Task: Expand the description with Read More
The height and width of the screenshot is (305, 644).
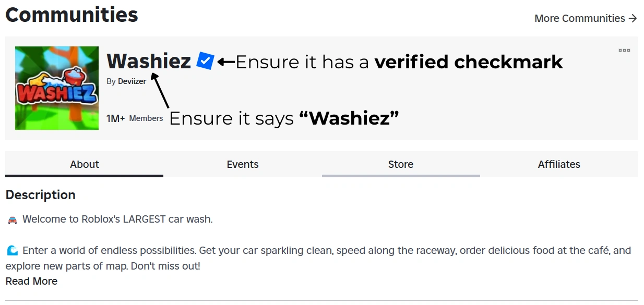Action: (31, 282)
